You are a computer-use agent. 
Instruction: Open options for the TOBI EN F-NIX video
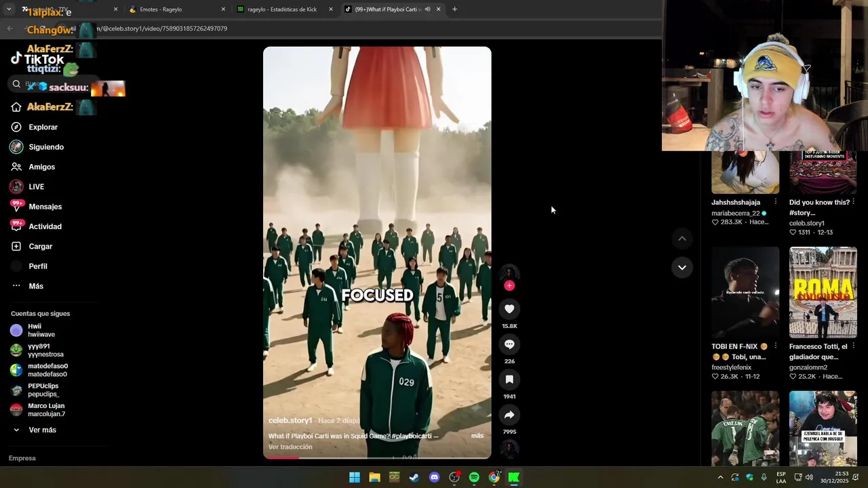point(776,346)
